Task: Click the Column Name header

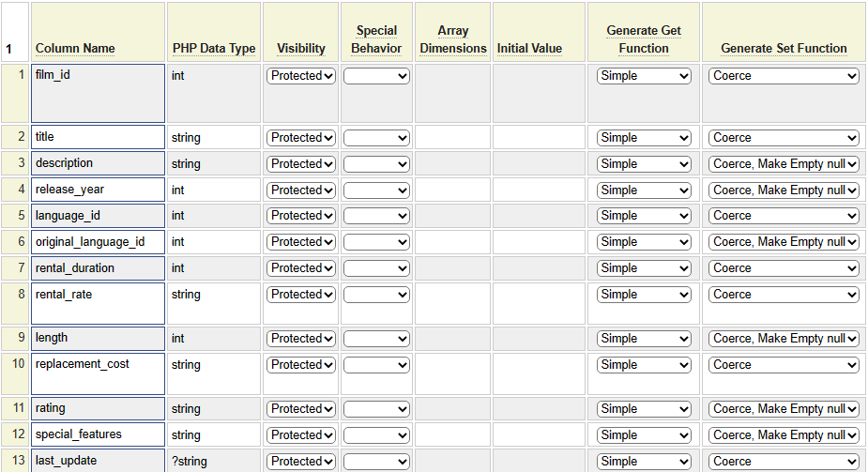Action: point(75,49)
